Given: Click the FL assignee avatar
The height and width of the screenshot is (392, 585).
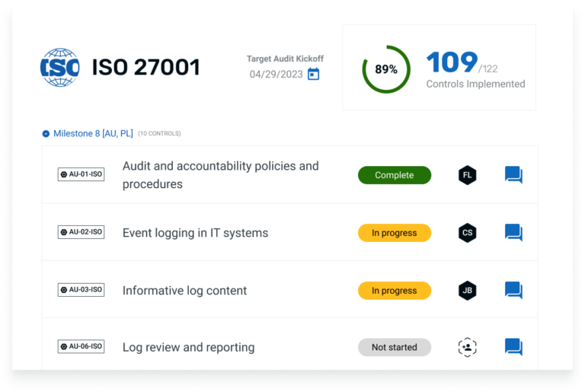Looking at the screenshot, I should [468, 175].
